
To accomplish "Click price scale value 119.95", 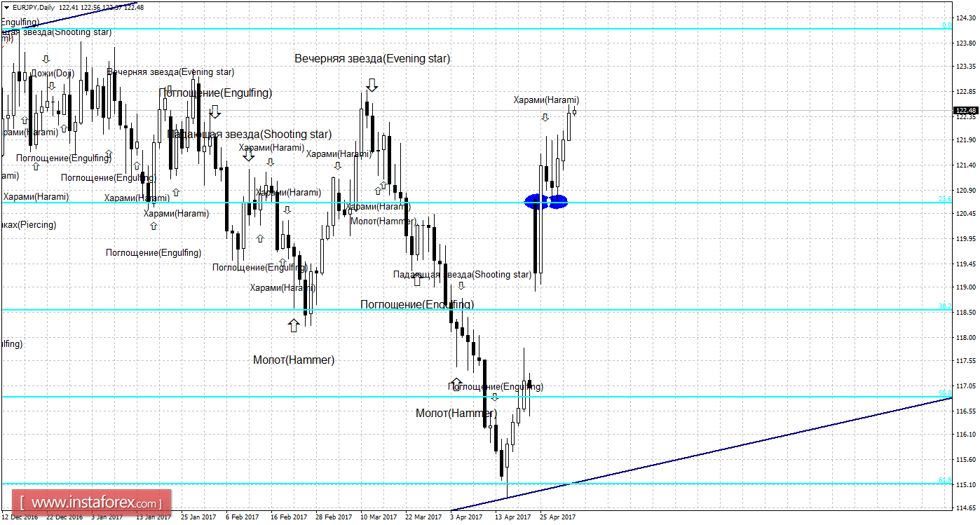I will (x=967, y=239).
